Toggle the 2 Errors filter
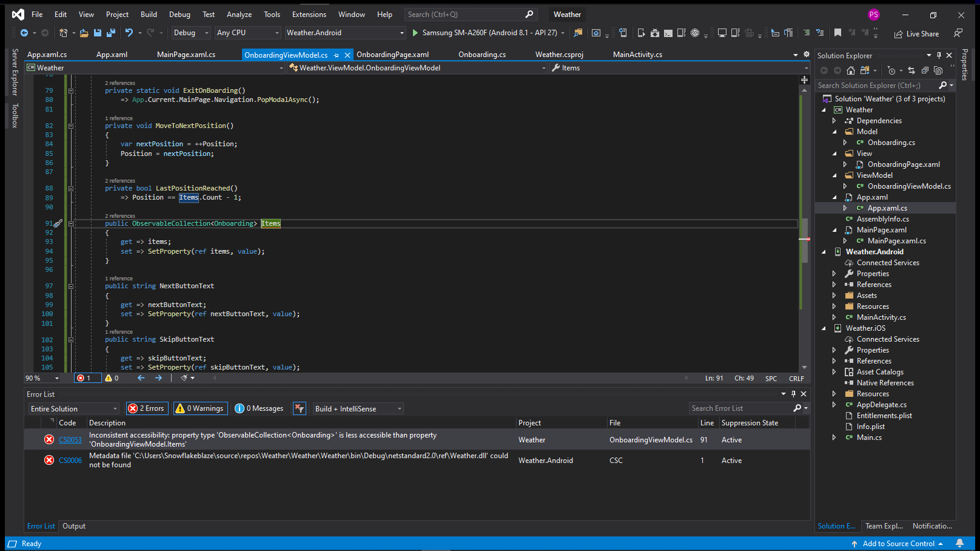Viewport: 980px width, 551px height. 146,408
